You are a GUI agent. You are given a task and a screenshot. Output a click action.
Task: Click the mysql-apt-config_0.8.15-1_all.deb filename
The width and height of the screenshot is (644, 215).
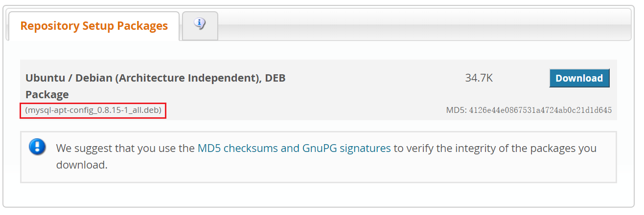93,110
